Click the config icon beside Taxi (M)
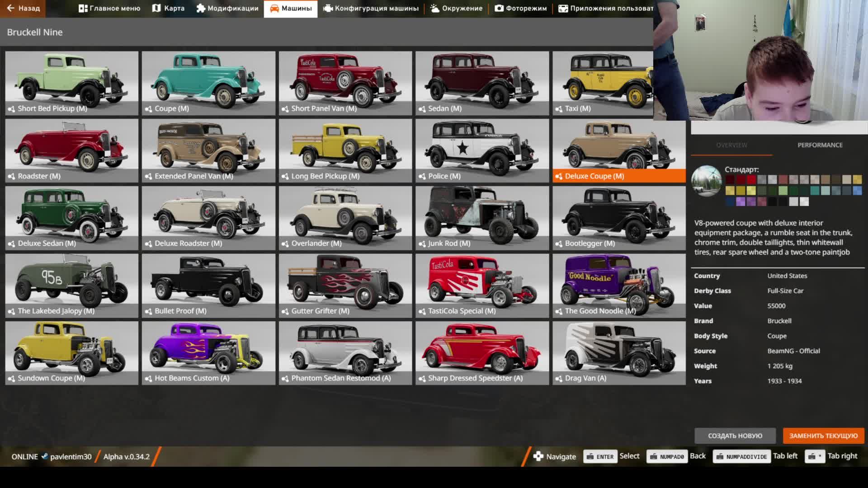This screenshot has width=868, height=488. [x=559, y=109]
